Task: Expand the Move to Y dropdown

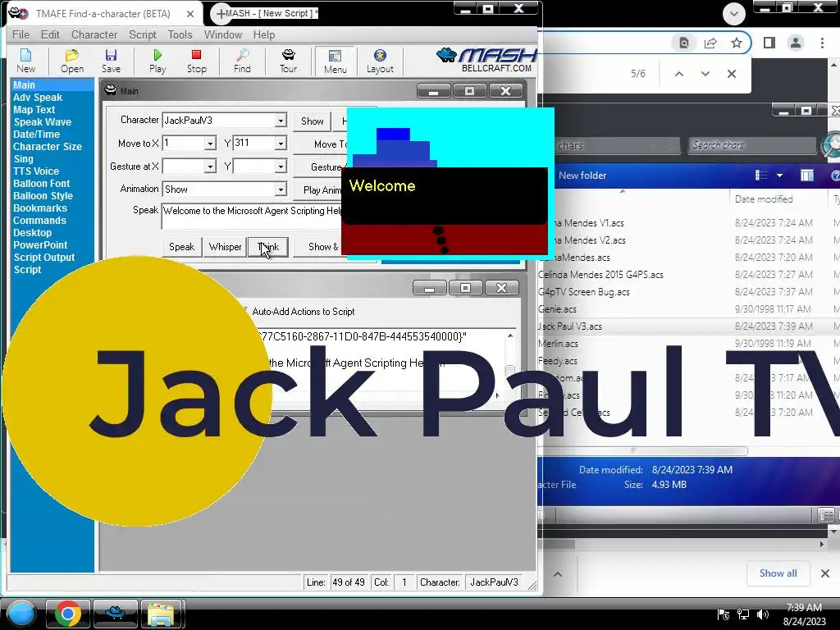Action: 281,144
